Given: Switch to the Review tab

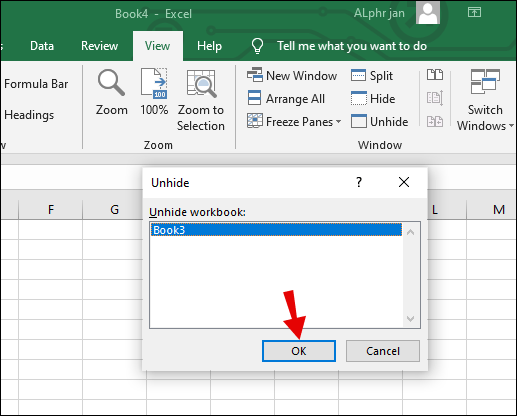Looking at the screenshot, I should (x=99, y=46).
